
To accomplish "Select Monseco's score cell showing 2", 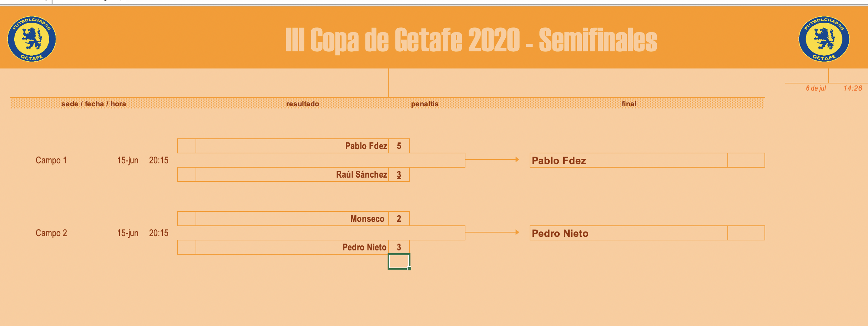I will coord(399,219).
